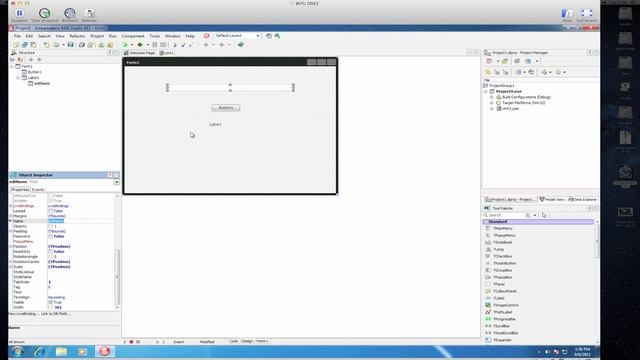Click the save desktop layout icon
640x360 pixels.
coord(269,36)
